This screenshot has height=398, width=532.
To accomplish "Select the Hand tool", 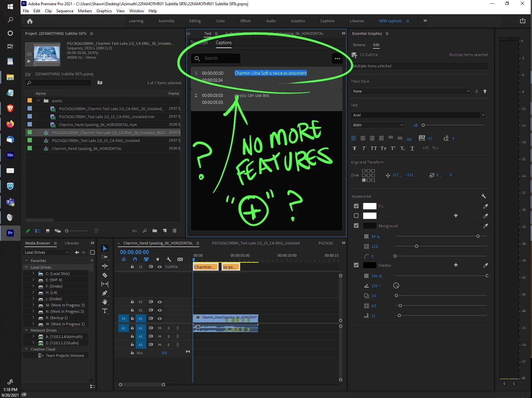I will (105, 302).
